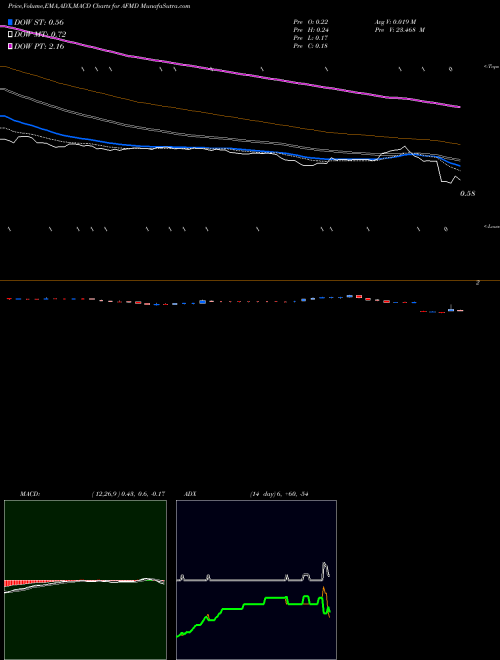
Task: Click the chart title text for AFMD MunafaSutra.com
Action: (99, 6)
